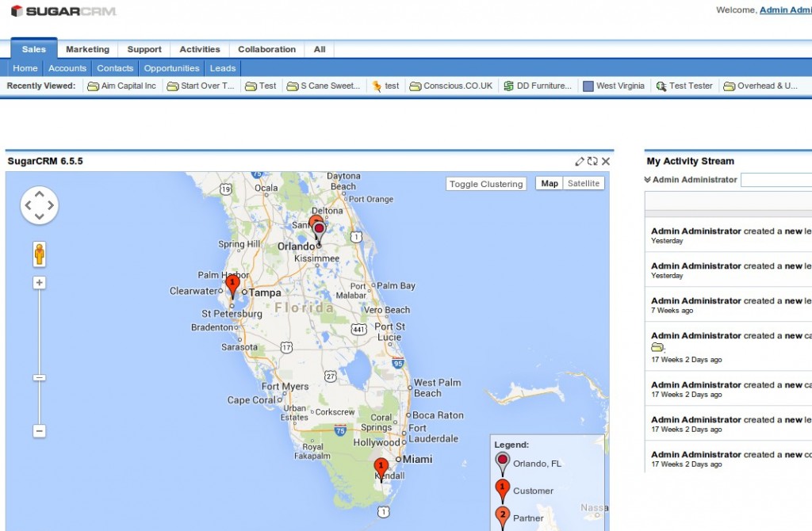Open Overhead & U... recently viewed record

point(760,86)
